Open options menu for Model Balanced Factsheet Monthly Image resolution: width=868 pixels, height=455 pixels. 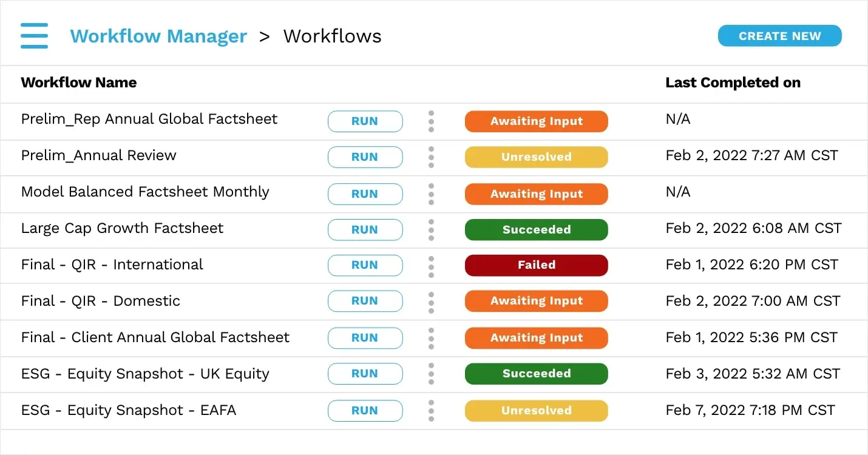[431, 194]
